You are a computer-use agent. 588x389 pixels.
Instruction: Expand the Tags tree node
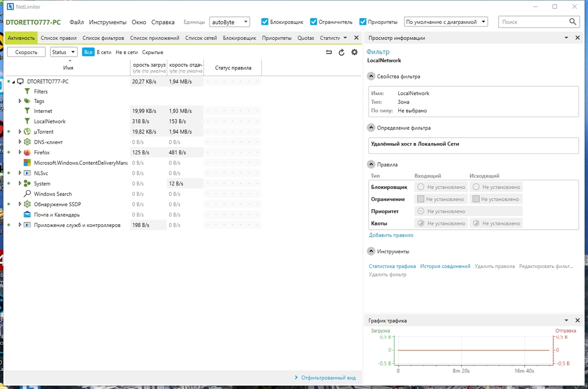(x=20, y=101)
